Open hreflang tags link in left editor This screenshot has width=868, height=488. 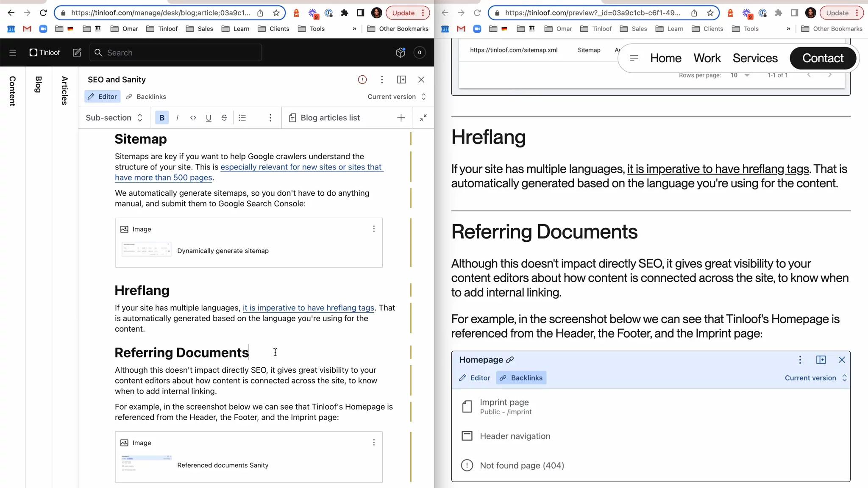point(309,308)
